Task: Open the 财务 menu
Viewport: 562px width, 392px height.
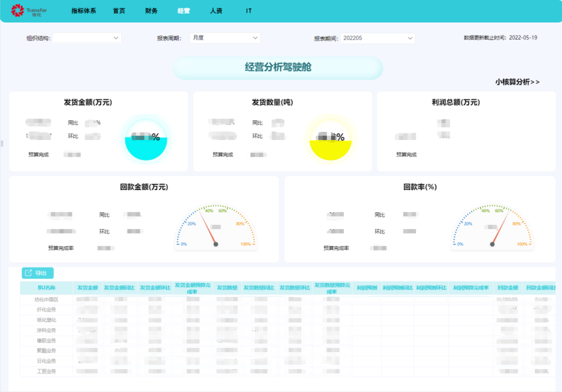Action: pyautogui.click(x=151, y=11)
